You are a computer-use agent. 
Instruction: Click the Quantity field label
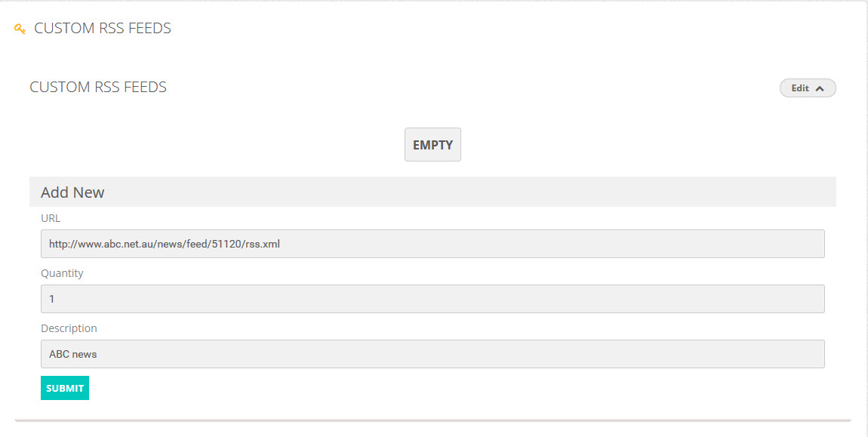62,273
